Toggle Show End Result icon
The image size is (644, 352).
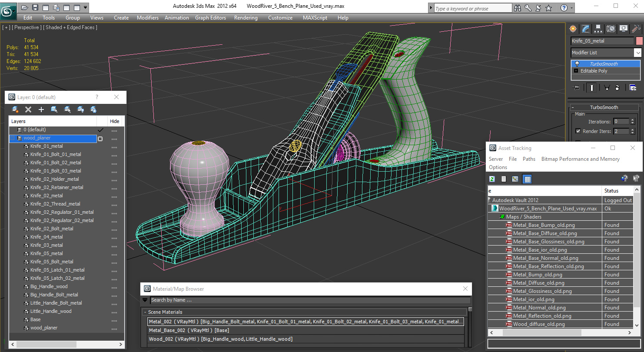pyautogui.click(x=591, y=87)
